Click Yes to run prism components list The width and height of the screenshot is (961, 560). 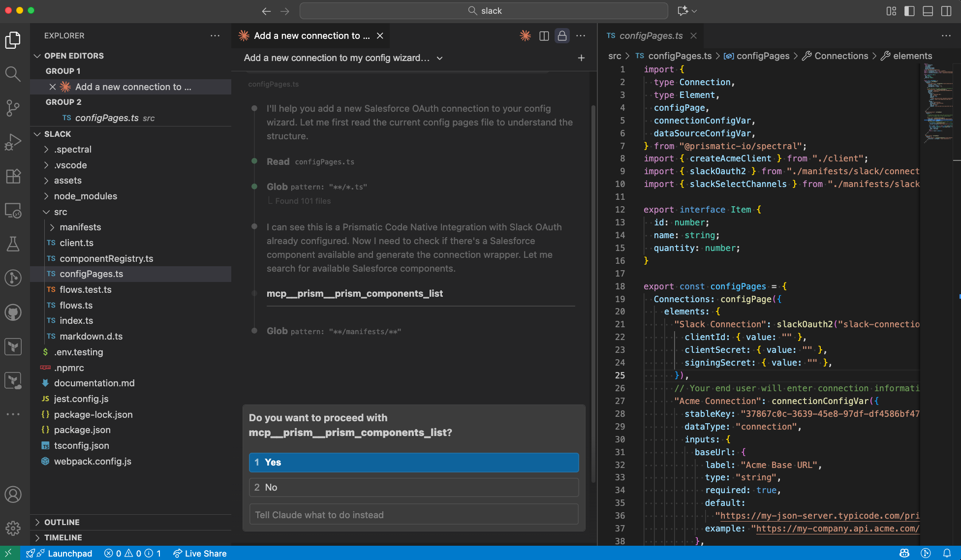pos(413,463)
